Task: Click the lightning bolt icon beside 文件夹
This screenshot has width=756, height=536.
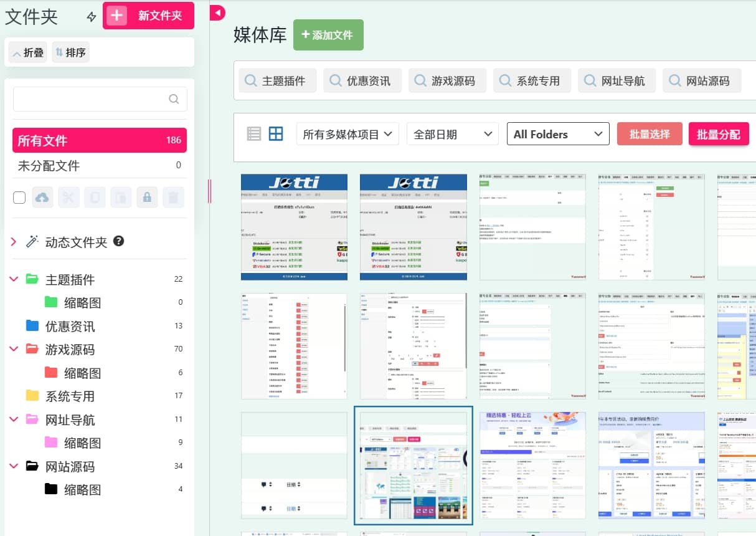Action: click(92, 17)
